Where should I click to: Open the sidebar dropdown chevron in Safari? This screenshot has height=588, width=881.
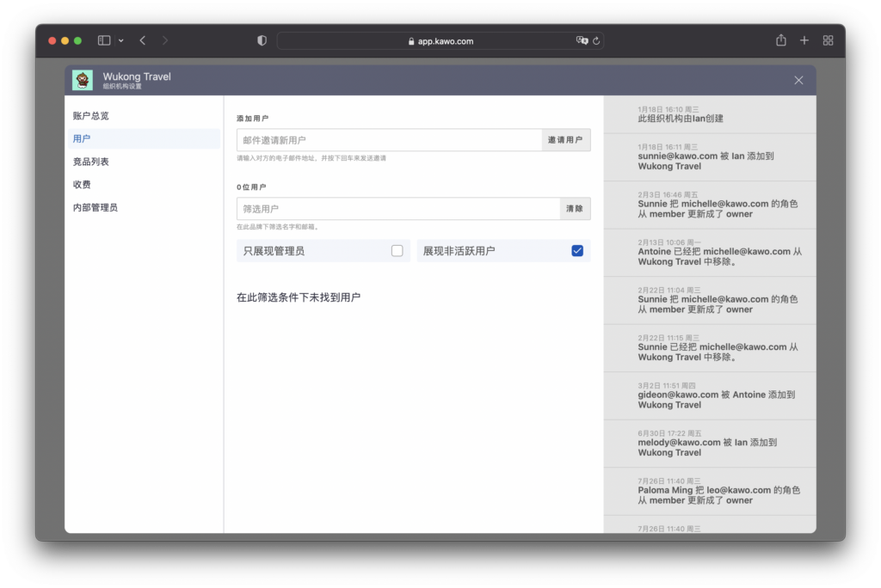pos(120,40)
